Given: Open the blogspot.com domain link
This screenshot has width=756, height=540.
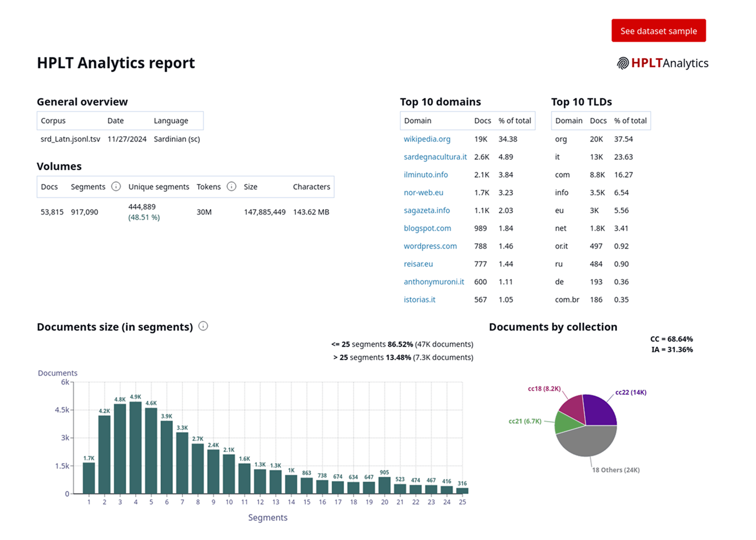Looking at the screenshot, I should pos(427,228).
